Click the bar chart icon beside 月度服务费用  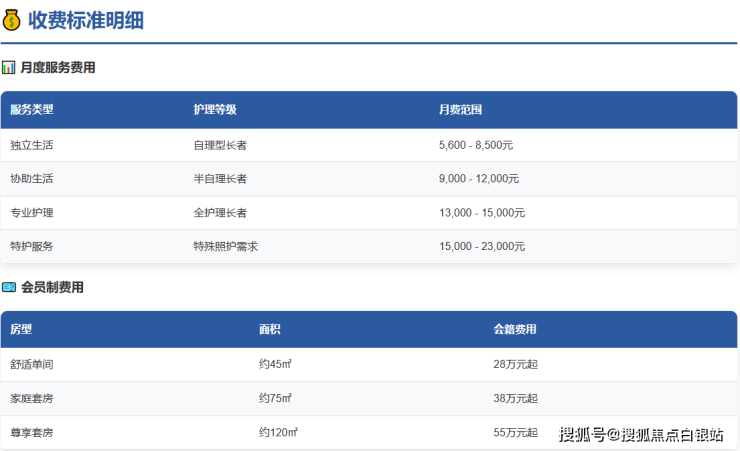click(8, 68)
